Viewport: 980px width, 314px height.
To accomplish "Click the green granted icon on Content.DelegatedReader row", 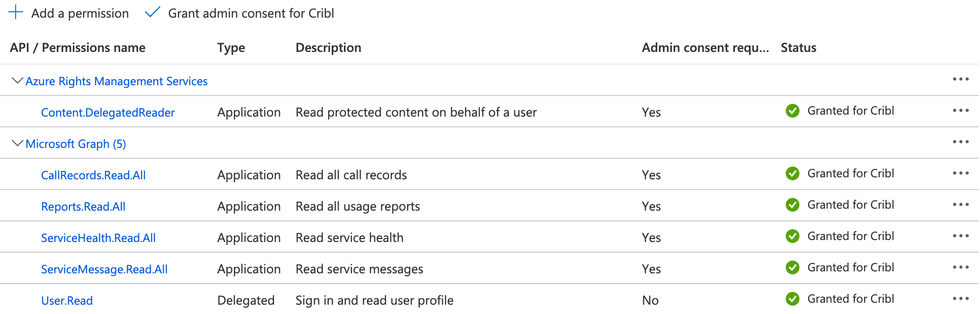I will 793,111.
